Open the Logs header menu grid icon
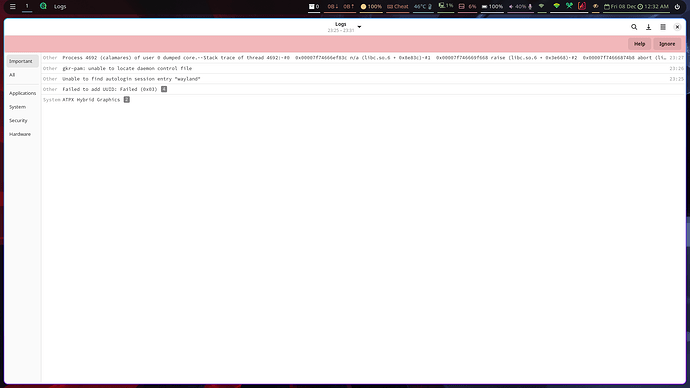Screen dimensions: 690x388 point(663,27)
